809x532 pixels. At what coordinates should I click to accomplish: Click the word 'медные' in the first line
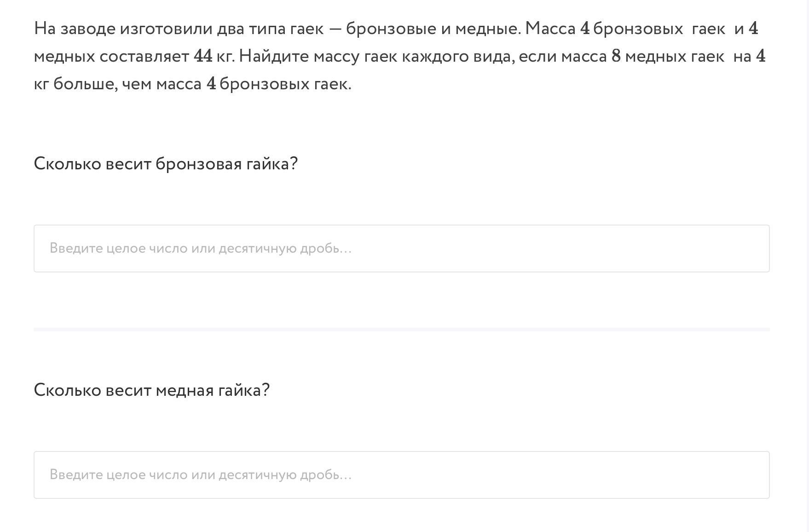click(x=488, y=29)
